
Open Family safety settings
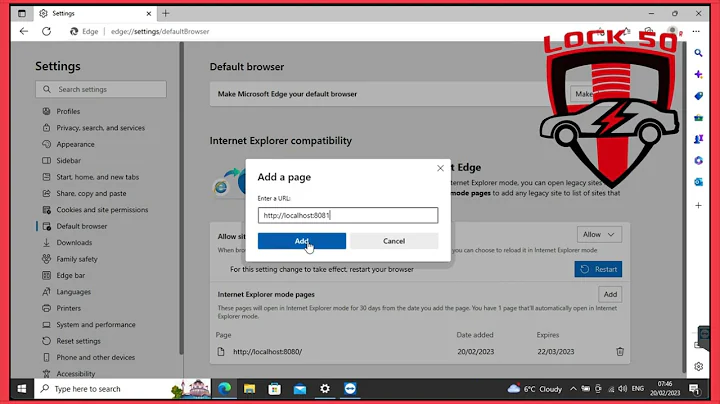pyautogui.click(x=77, y=259)
